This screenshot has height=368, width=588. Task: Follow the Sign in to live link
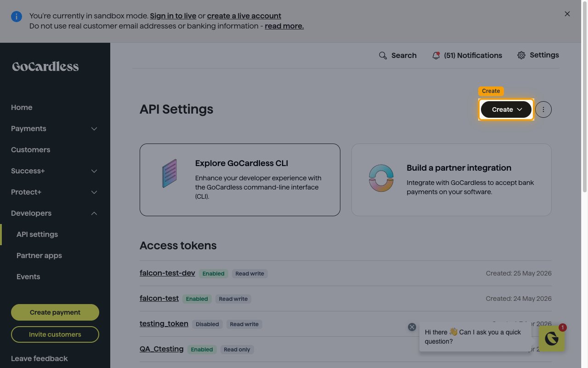(173, 16)
